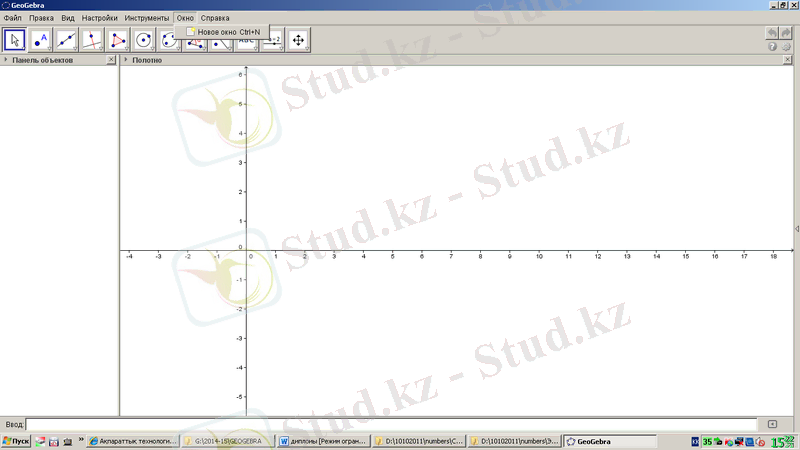
Task: Select the Angle tool
Action: (x=195, y=44)
